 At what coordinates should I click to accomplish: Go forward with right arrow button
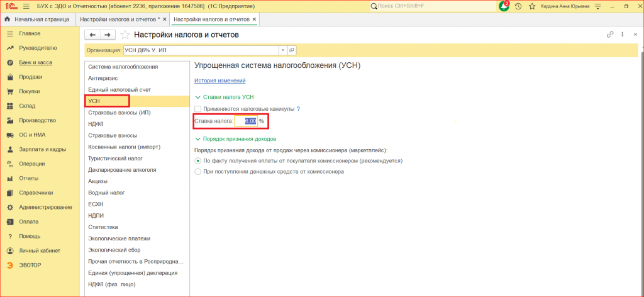coord(108,35)
